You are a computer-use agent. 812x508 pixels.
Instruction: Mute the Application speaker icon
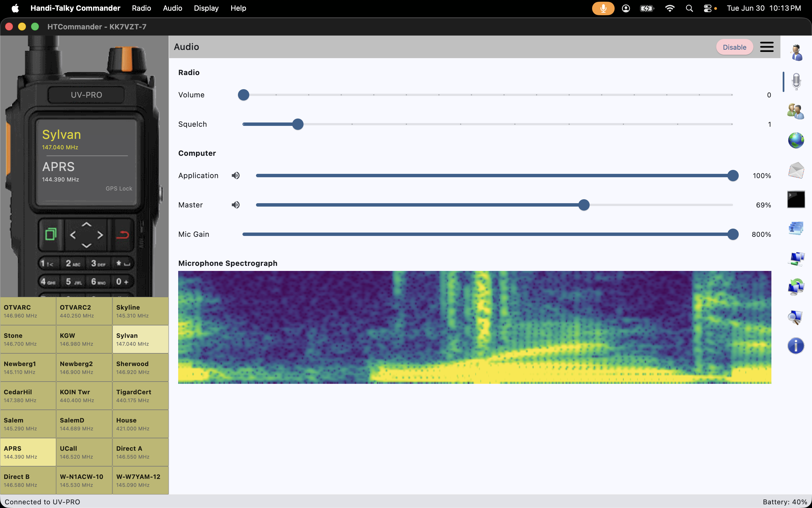pos(235,175)
